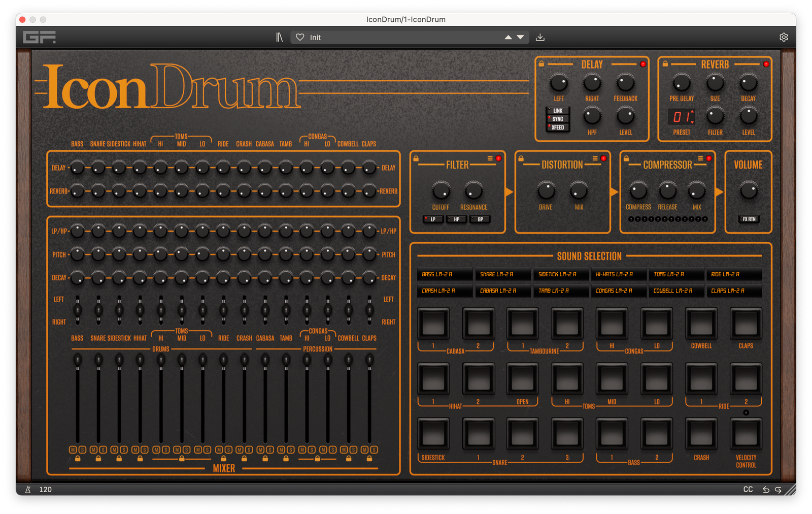Mute the BASS channel in the mixer
The image size is (812, 514).
click(x=74, y=449)
